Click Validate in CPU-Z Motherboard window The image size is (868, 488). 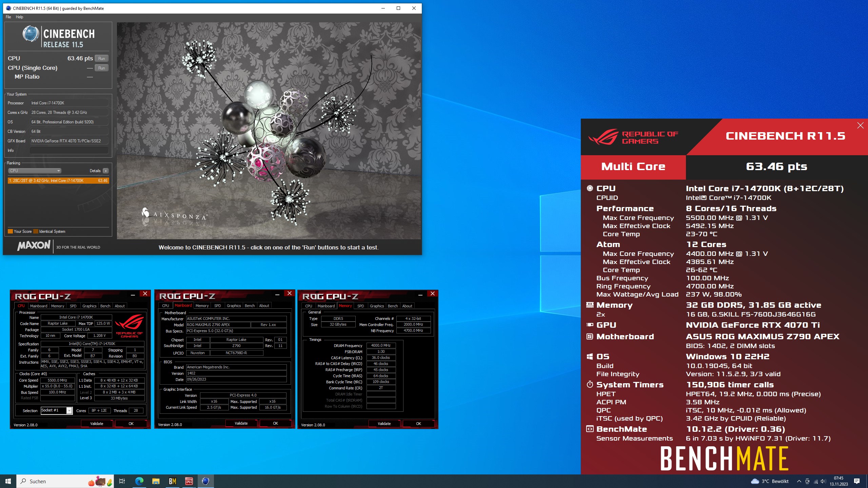coord(241,423)
